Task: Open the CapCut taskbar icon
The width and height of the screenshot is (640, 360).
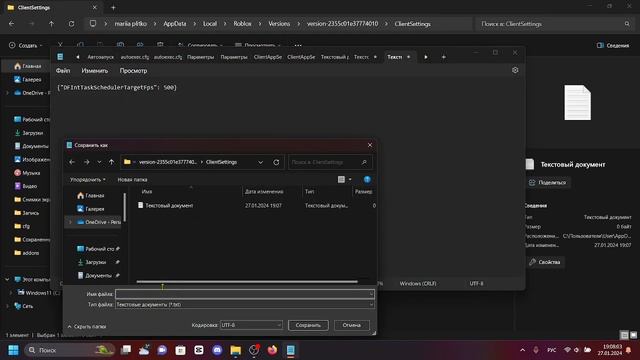Action: 199,350
